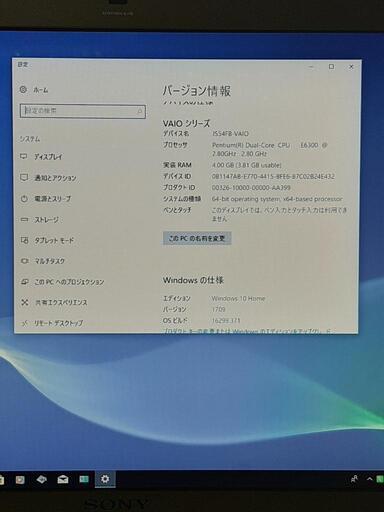
Task: Click the 64-bit operating system text
Action: [x=277, y=199]
